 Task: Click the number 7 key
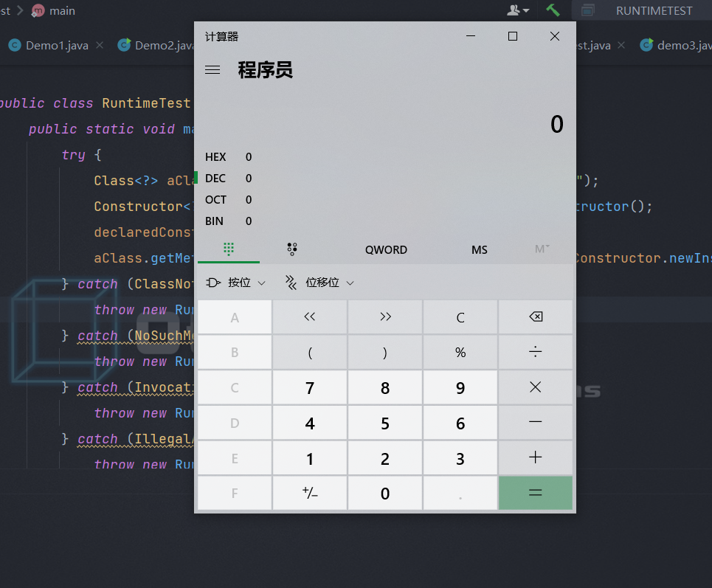[x=310, y=387]
